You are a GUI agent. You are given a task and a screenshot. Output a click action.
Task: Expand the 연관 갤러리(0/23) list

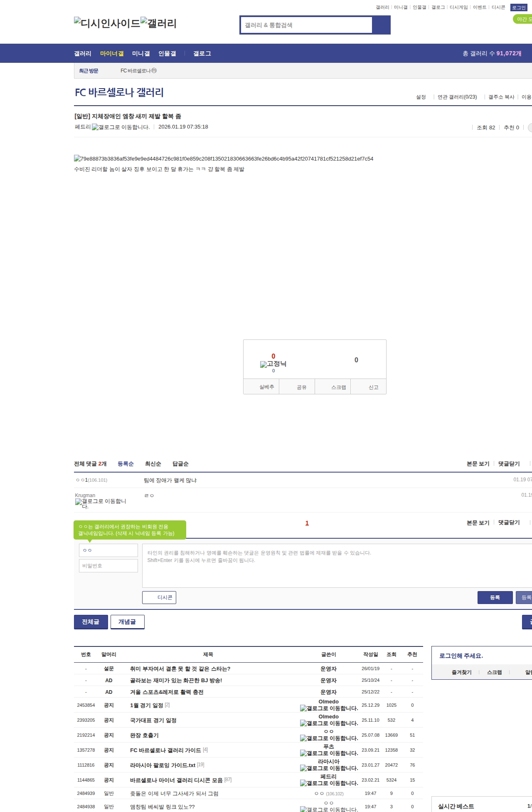(457, 97)
